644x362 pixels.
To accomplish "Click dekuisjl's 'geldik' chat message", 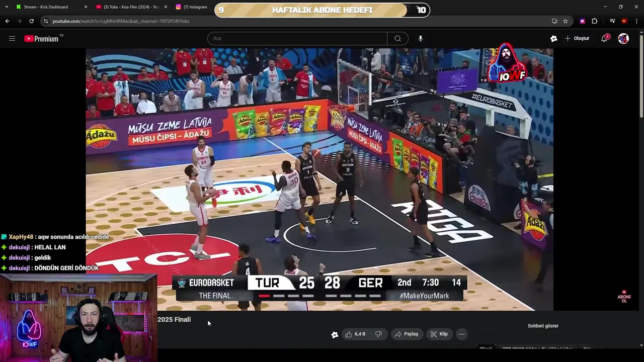I will click(x=43, y=257).
